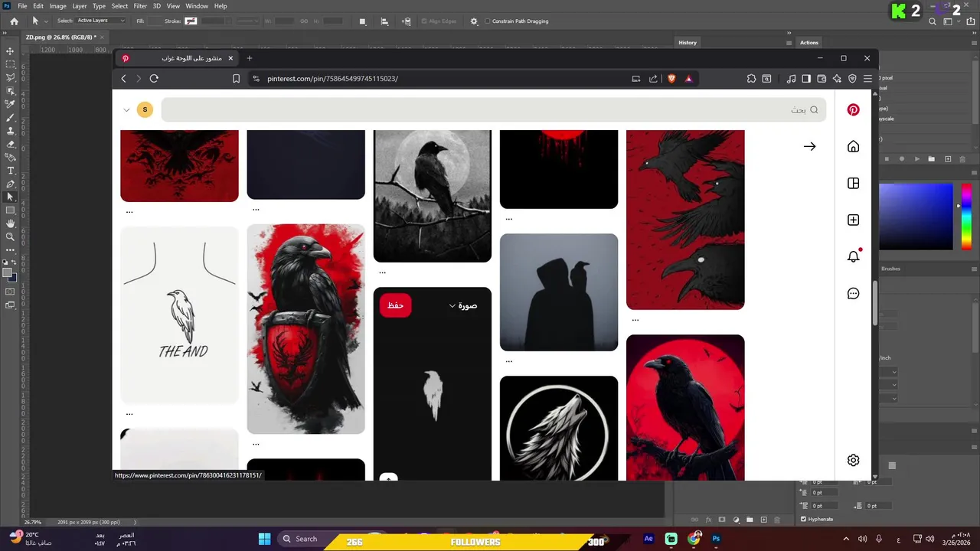Open the Layer menu

pyautogui.click(x=80, y=6)
